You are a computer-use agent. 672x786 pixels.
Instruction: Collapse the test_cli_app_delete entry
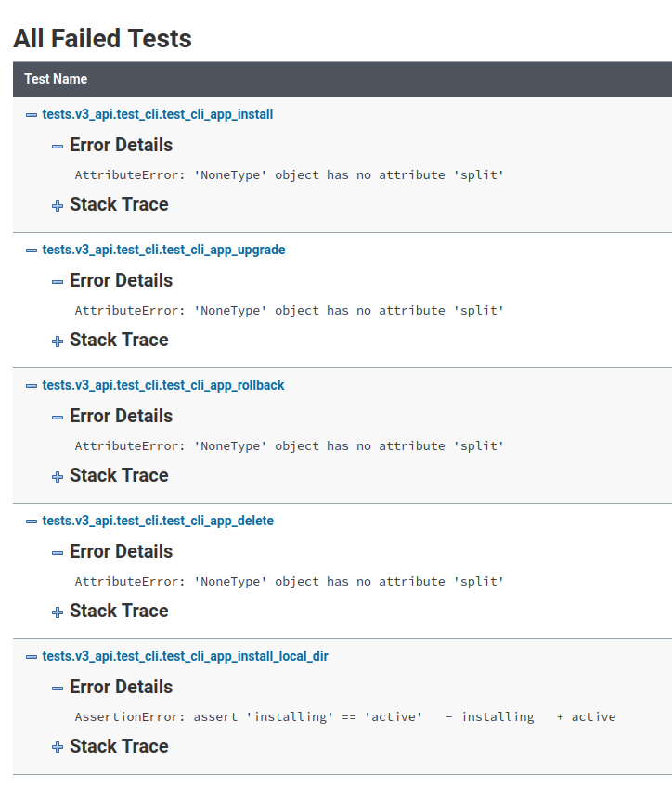point(30,521)
